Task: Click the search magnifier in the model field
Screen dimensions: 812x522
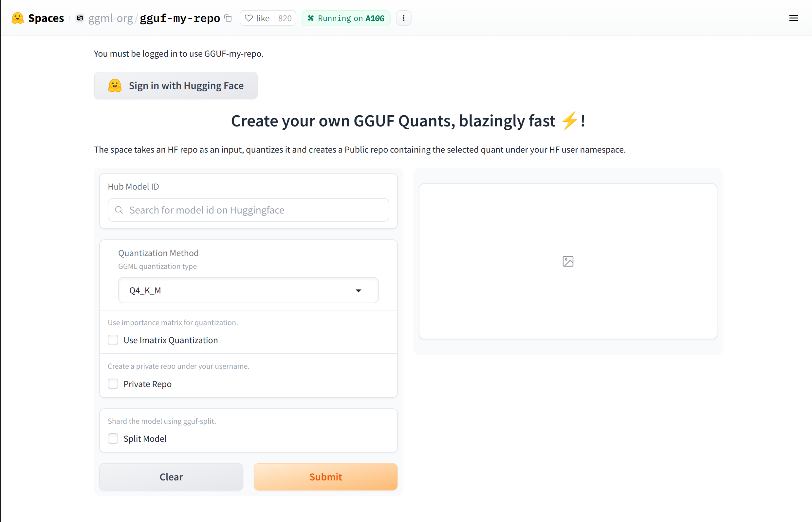Action: 119,210
